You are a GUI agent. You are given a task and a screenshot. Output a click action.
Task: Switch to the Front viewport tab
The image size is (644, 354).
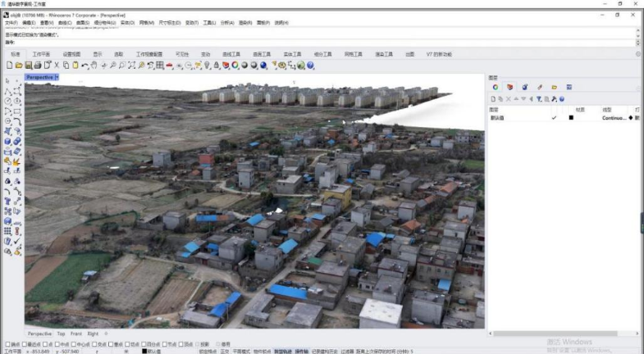click(76, 334)
